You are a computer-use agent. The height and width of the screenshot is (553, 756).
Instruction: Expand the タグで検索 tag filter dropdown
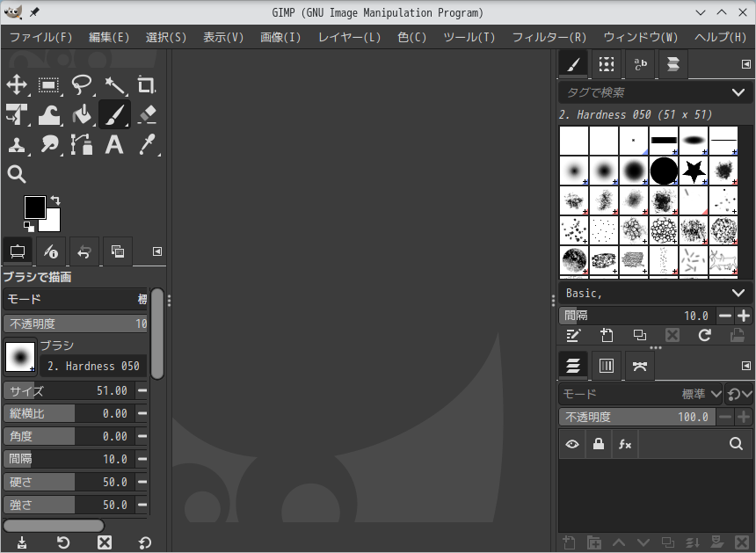click(738, 92)
